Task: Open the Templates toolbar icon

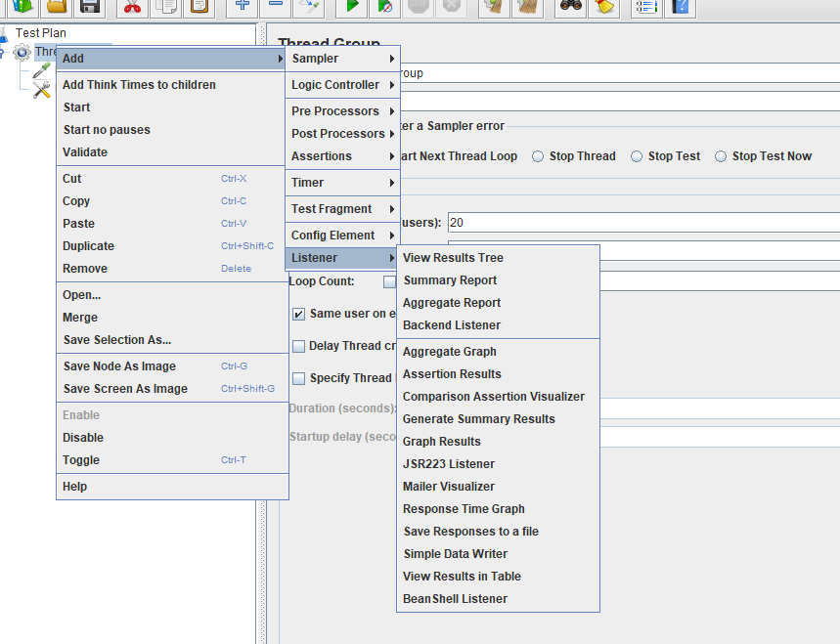Action: point(22,7)
